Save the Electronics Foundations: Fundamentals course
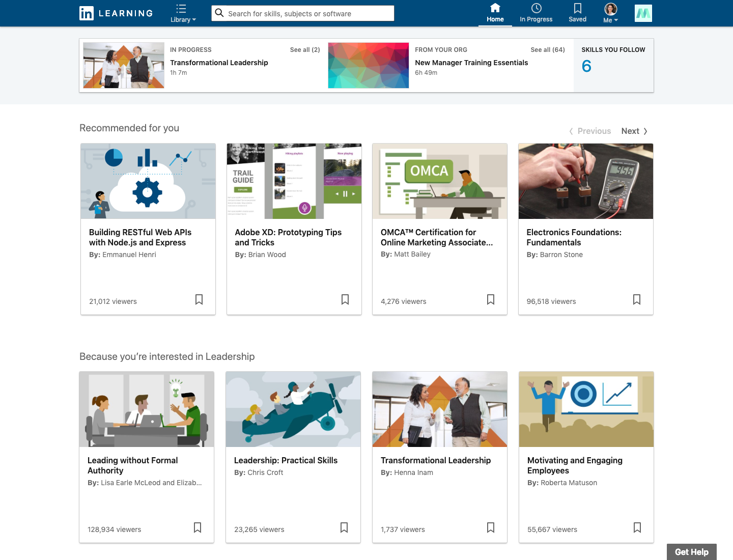The width and height of the screenshot is (733, 560). click(637, 300)
